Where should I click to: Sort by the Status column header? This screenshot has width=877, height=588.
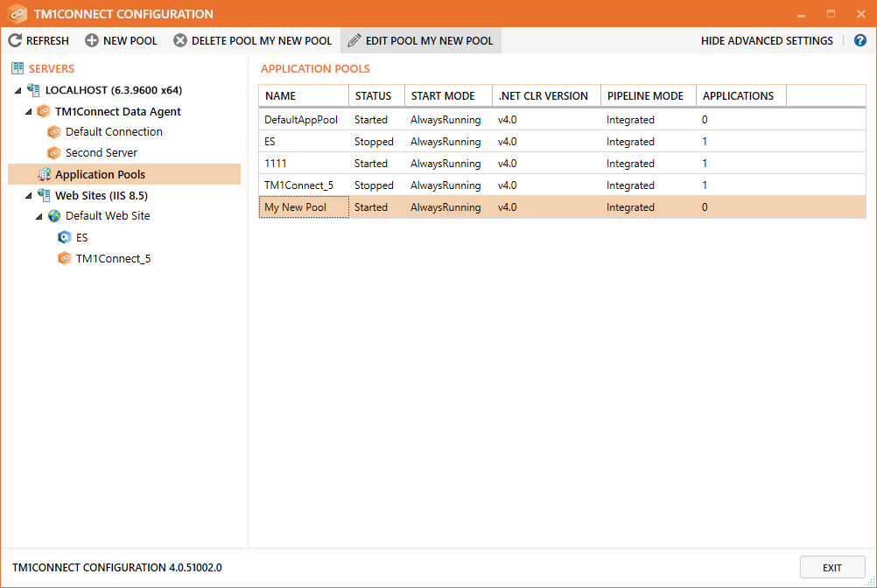tap(376, 95)
